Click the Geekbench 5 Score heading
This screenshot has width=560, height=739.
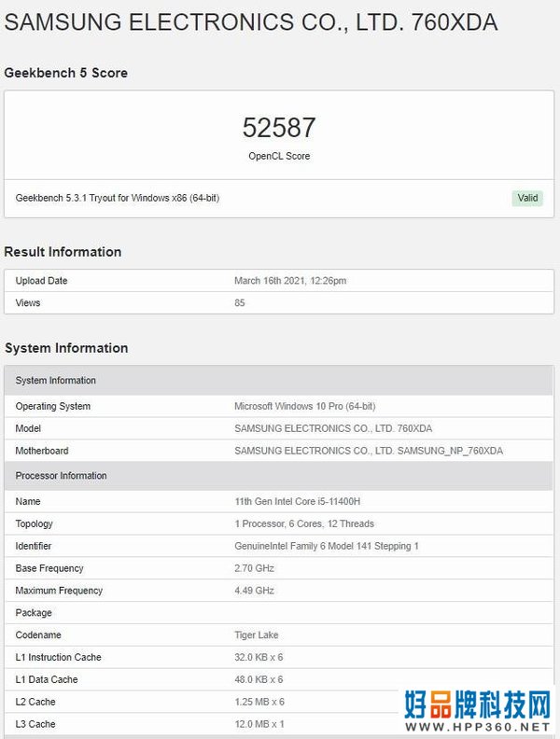click(x=66, y=73)
